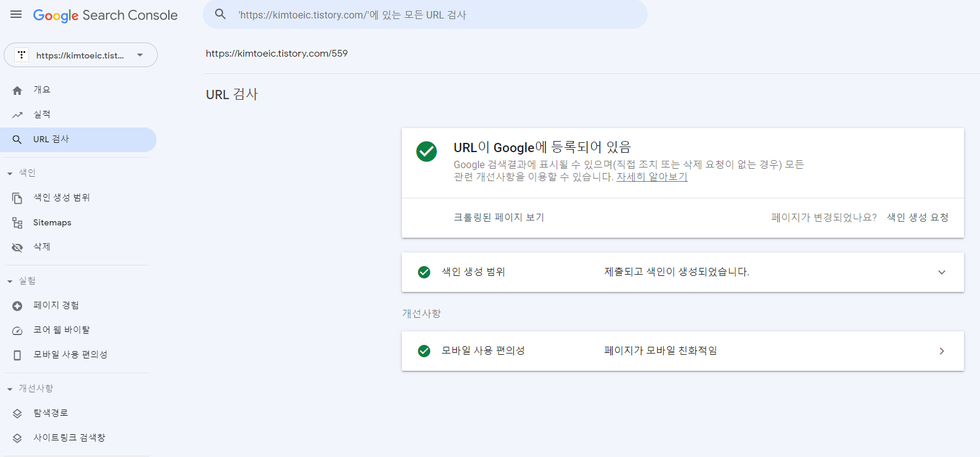Open the hamburger main menu
This screenshot has width=980, height=457.
(16, 14)
